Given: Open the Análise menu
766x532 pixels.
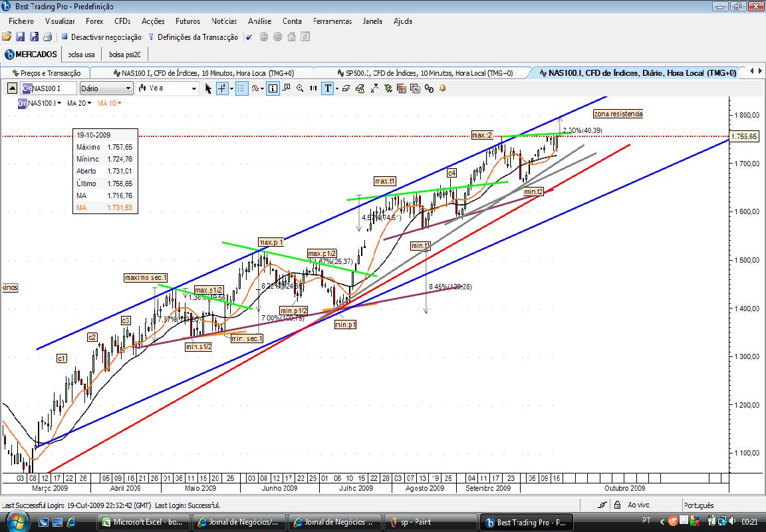Looking at the screenshot, I should coord(259,21).
